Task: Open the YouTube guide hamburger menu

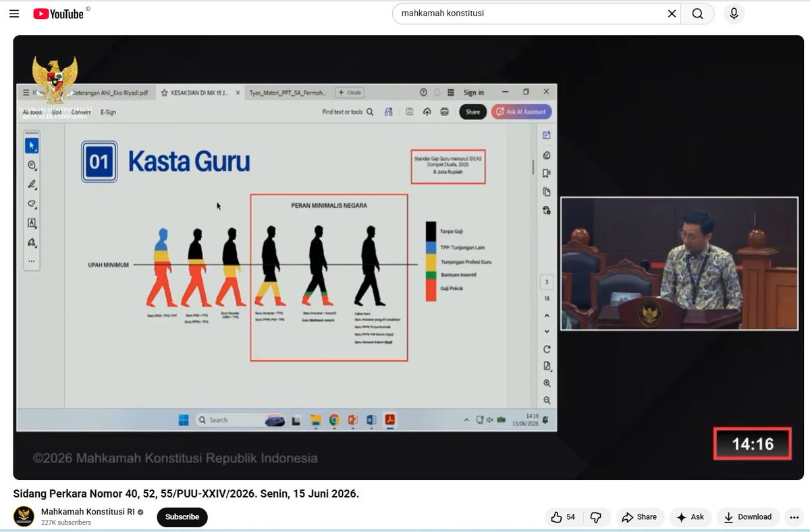Action: [14, 14]
